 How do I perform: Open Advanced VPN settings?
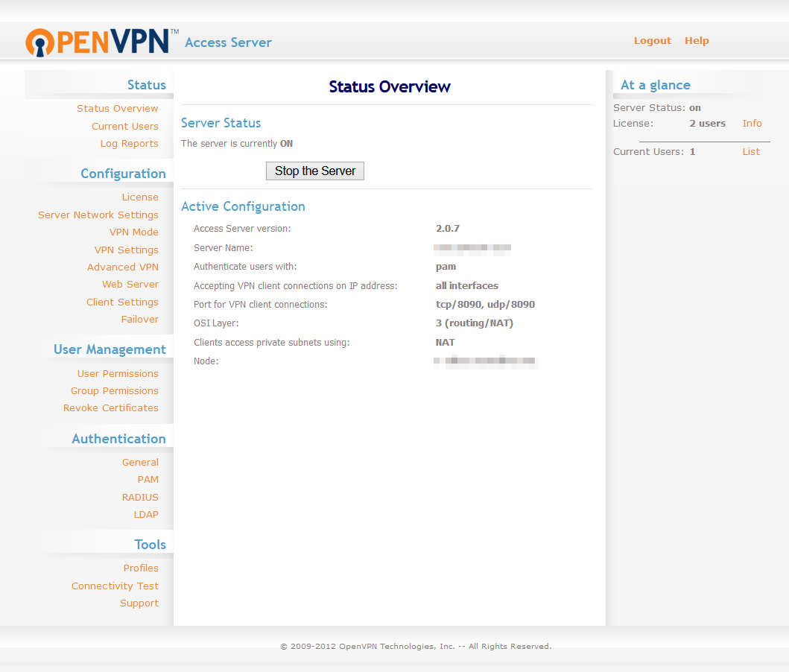tap(123, 267)
